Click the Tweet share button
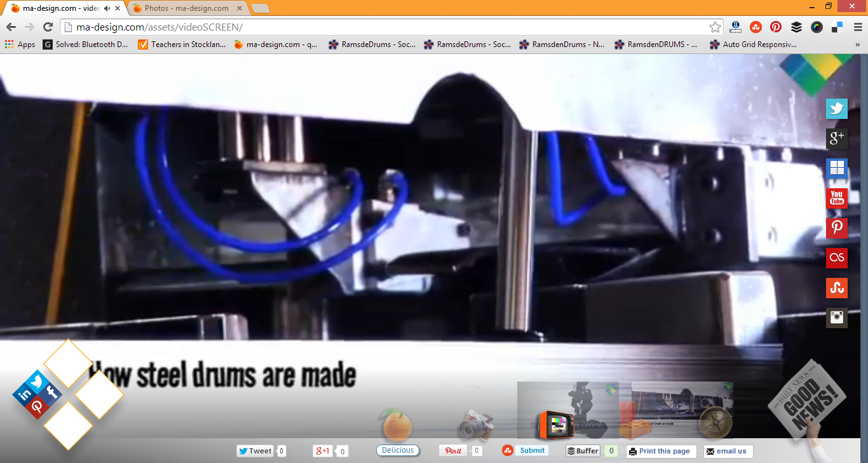868x463 pixels. tap(255, 451)
